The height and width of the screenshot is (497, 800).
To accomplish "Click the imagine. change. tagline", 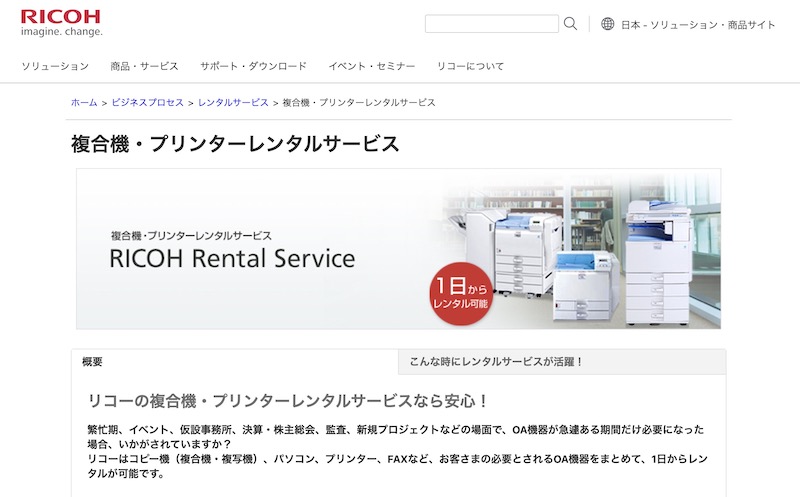I will click(62, 32).
